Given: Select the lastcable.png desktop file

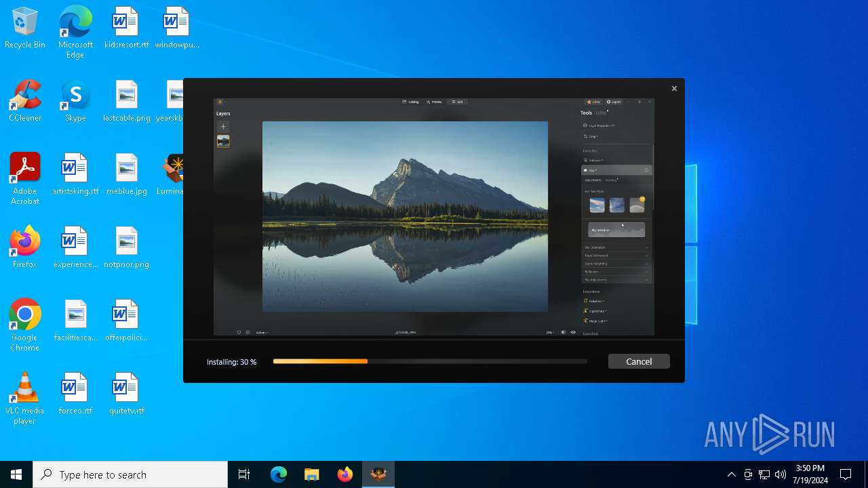Looking at the screenshot, I should (x=126, y=102).
